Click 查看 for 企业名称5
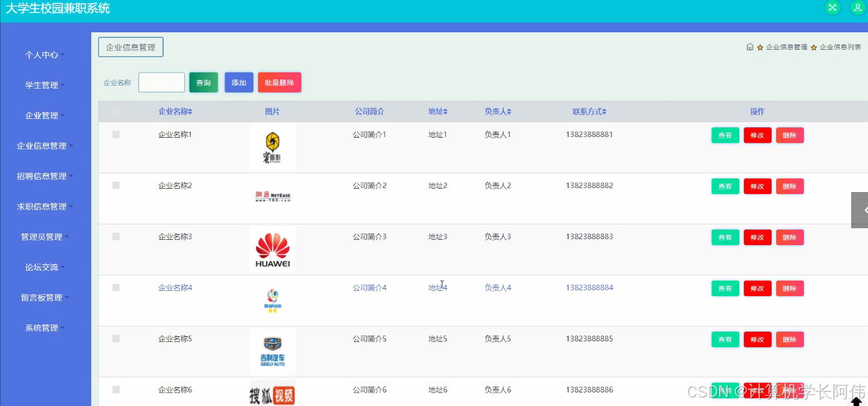868x406 pixels. 725,339
